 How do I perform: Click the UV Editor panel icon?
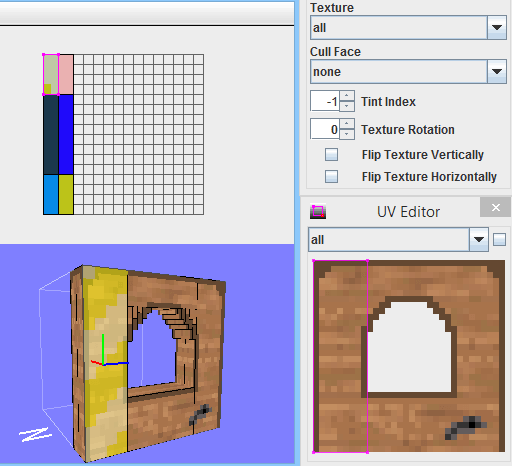point(318,212)
